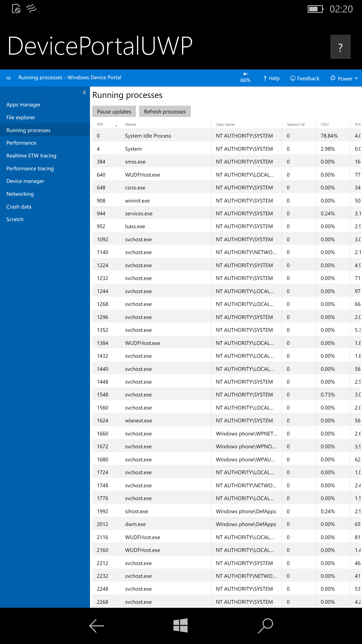Screen dimensions: 362x644
Task: Sort by Session Id column header
Action: (296, 125)
